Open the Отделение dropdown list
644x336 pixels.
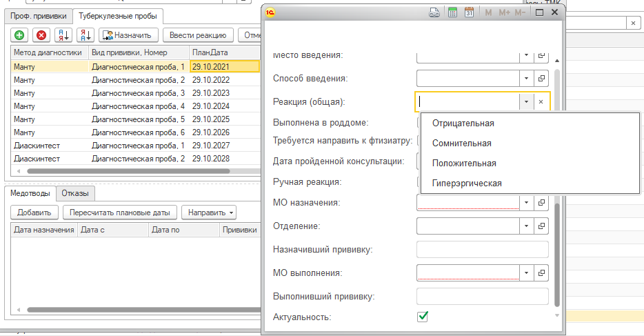pos(525,226)
